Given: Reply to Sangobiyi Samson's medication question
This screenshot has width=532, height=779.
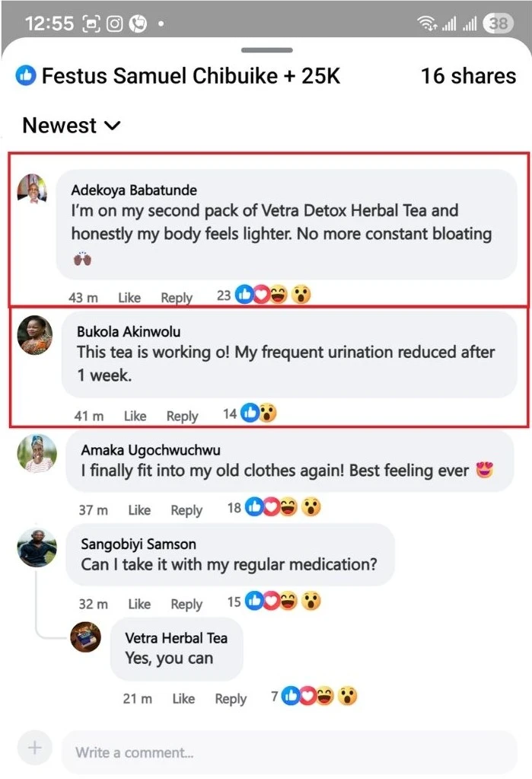Looking at the screenshot, I should point(186,604).
